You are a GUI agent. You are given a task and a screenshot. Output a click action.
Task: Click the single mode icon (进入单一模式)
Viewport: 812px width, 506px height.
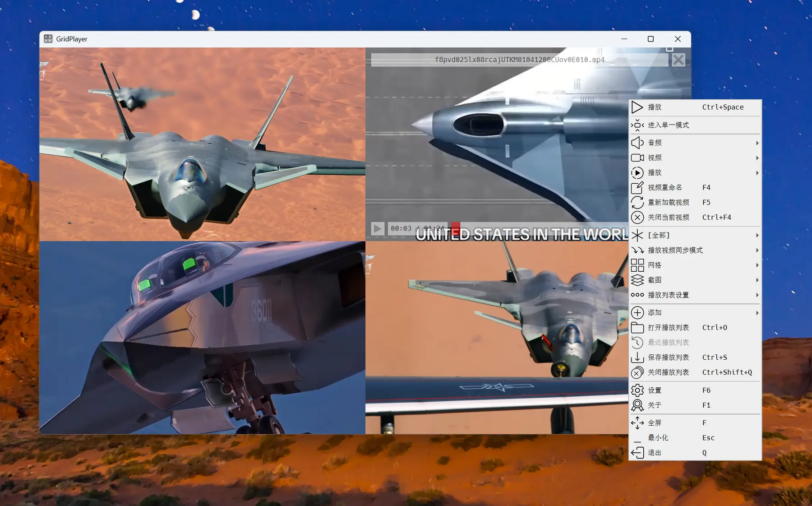click(637, 125)
